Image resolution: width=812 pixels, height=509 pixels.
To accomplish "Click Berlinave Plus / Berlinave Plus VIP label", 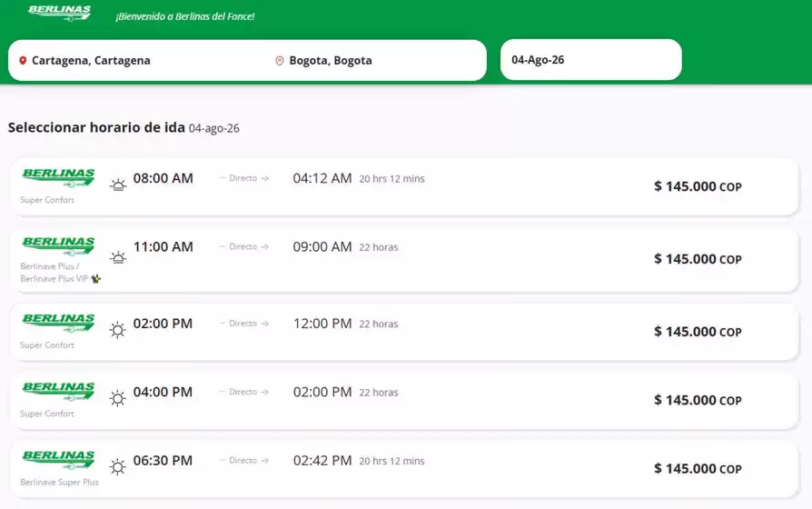I will [x=54, y=273].
